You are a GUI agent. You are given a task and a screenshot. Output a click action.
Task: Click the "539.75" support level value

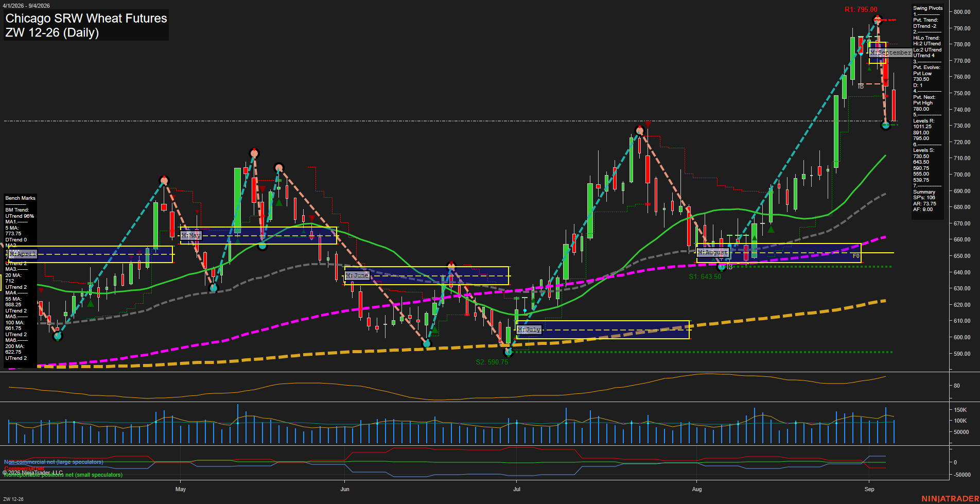coord(921,180)
